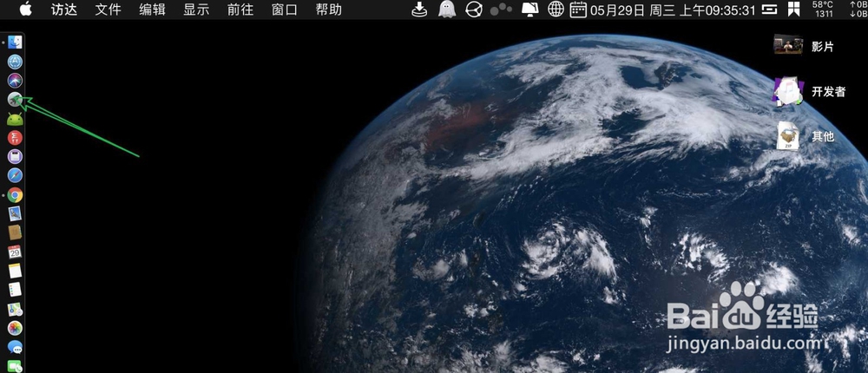Viewport: 868px width, 373px height.
Task: Click the 0B network speed indicator
Action: [x=858, y=10]
